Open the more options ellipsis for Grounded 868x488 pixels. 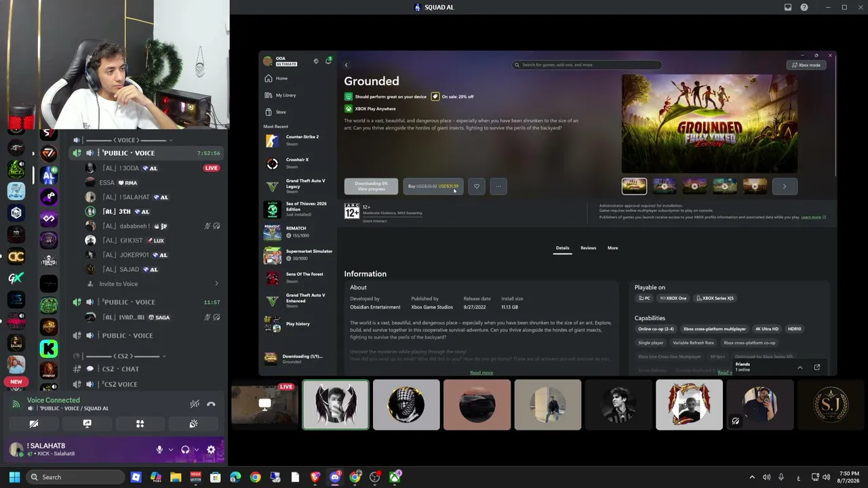pos(498,186)
